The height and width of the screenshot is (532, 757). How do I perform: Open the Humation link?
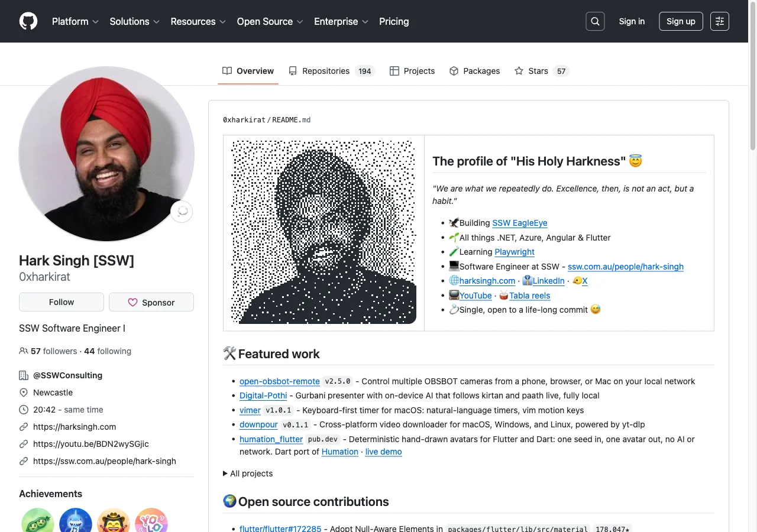(x=340, y=452)
